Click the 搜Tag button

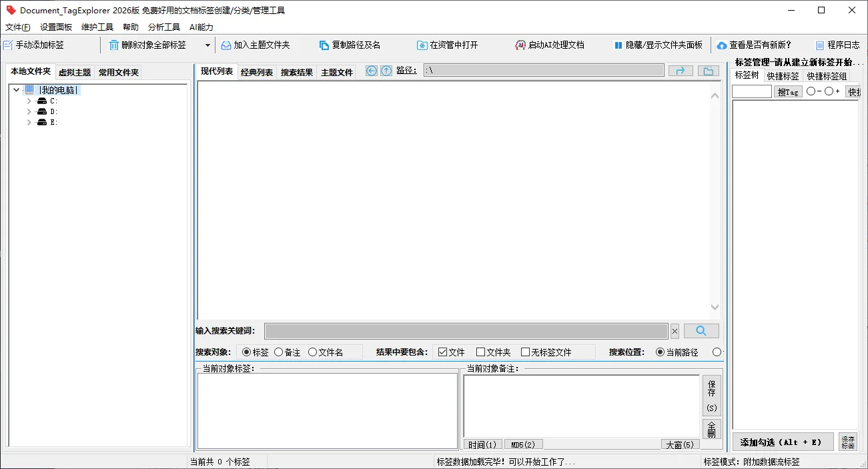[788, 92]
